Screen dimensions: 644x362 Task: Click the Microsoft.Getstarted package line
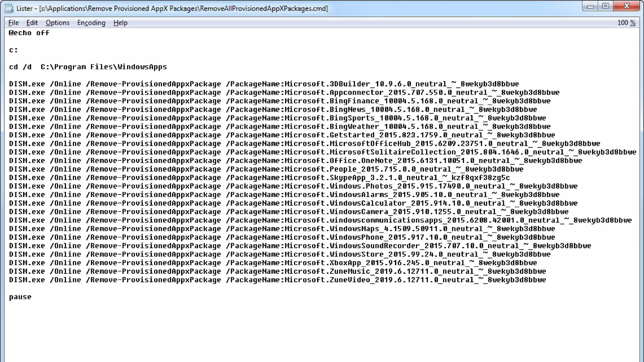(x=282, y=135)
